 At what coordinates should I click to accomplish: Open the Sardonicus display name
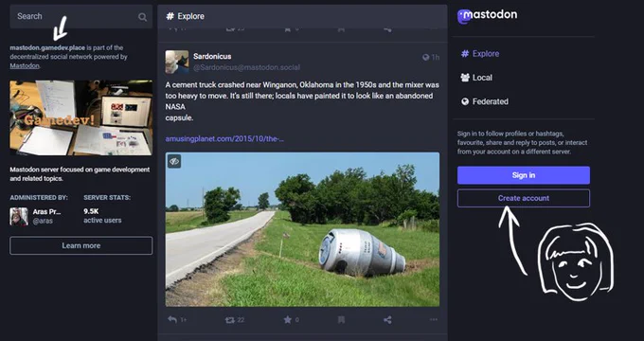click(212, 56)
